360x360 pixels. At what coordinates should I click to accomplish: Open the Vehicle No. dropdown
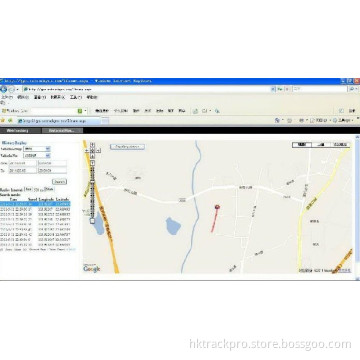[x=37, y=156]
